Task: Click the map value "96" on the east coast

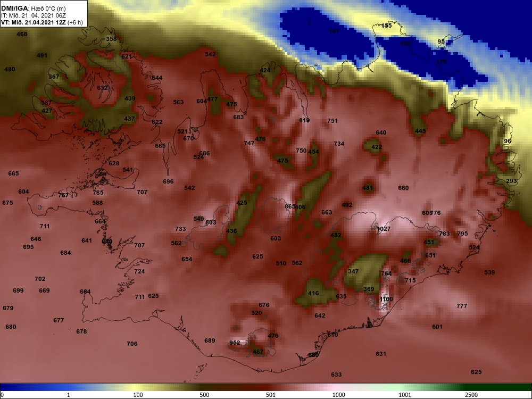Action: (x=508, y=141)
